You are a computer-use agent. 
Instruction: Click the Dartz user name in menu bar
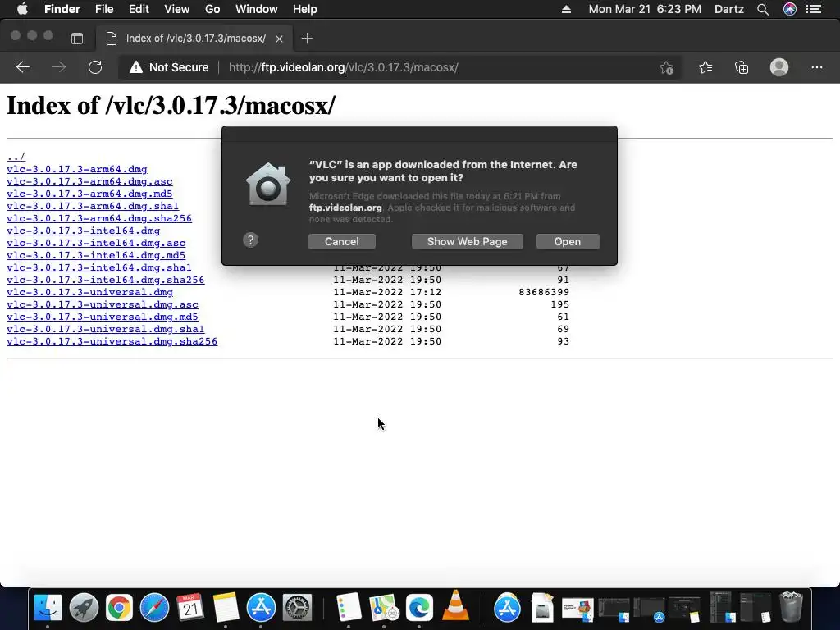(x=729, y=9)
